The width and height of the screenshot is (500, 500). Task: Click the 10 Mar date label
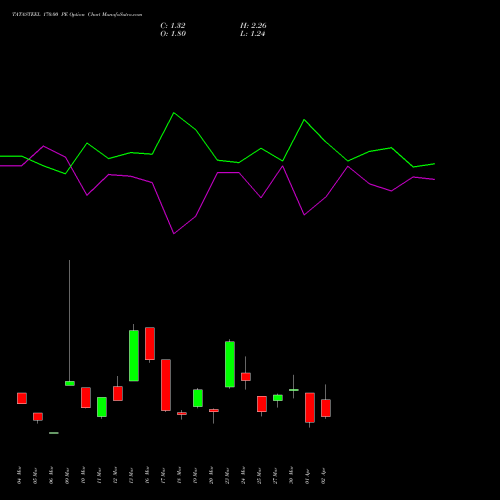83,475
